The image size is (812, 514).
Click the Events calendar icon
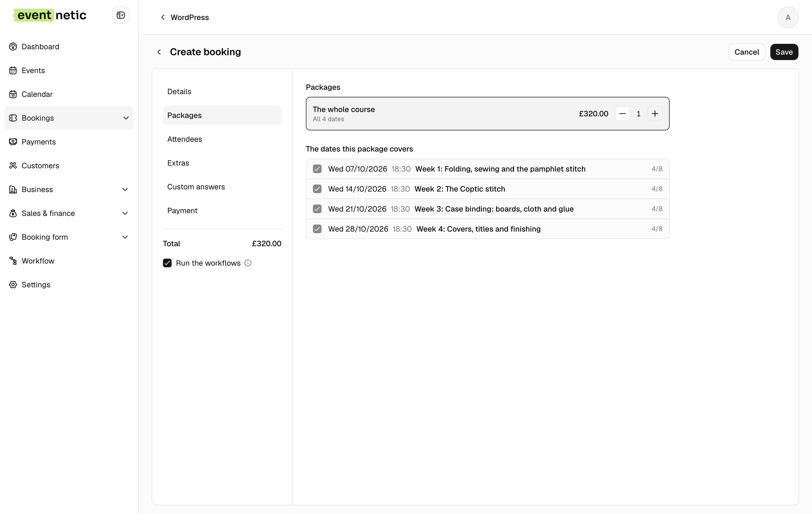pos(13,70)
